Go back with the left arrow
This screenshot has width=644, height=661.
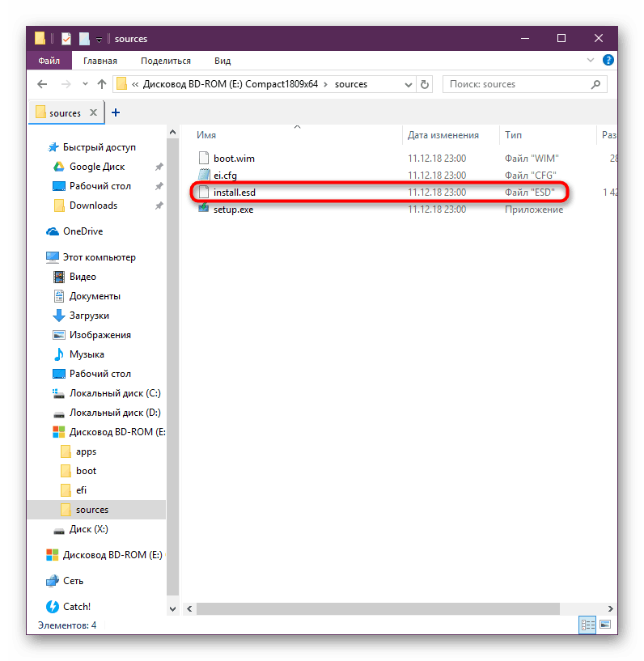[42, 84]
